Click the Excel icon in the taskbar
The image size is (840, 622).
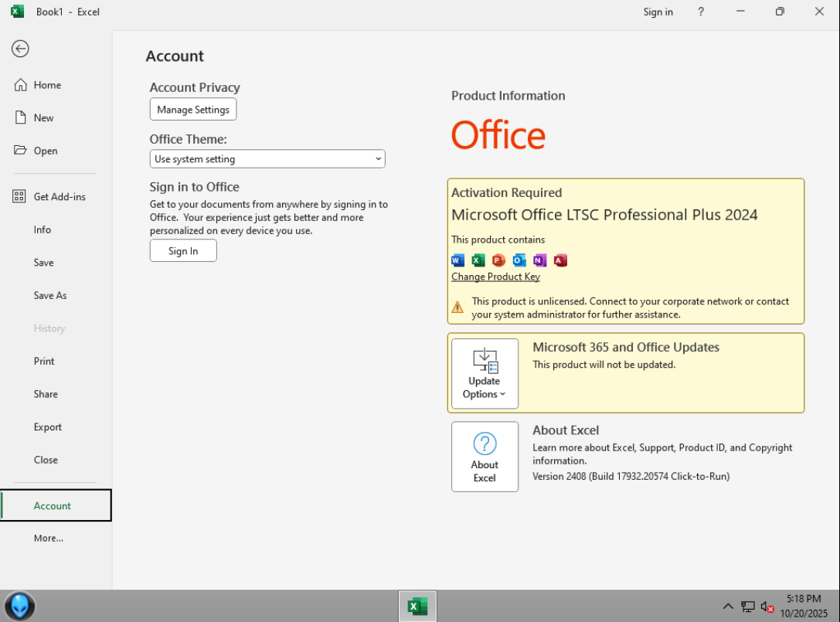coord(417,607)
